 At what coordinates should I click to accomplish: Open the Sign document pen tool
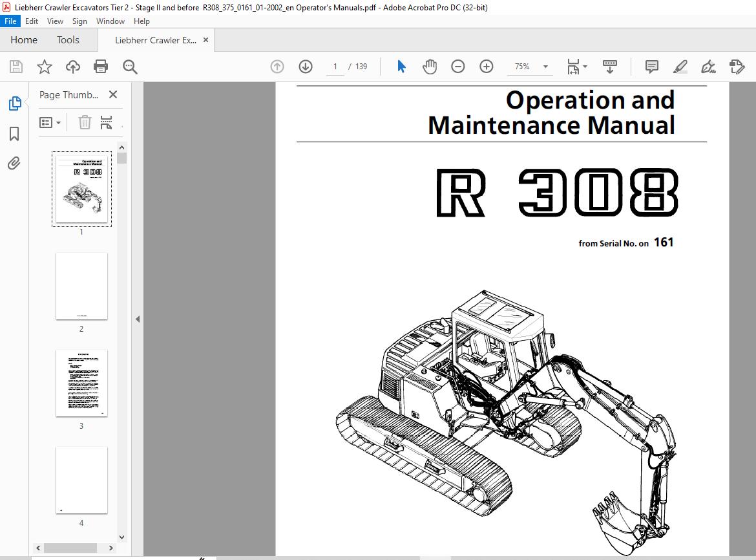(708, 67)
